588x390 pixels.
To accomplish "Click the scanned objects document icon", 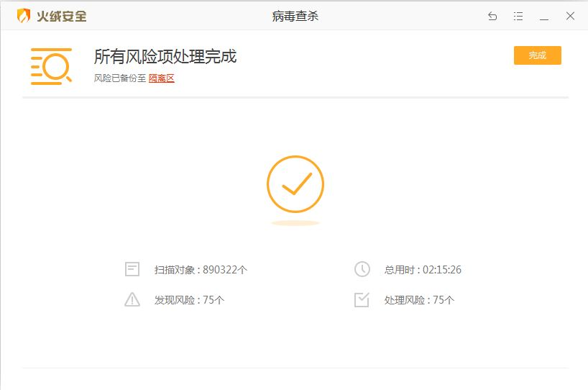I will coord(132,270).
